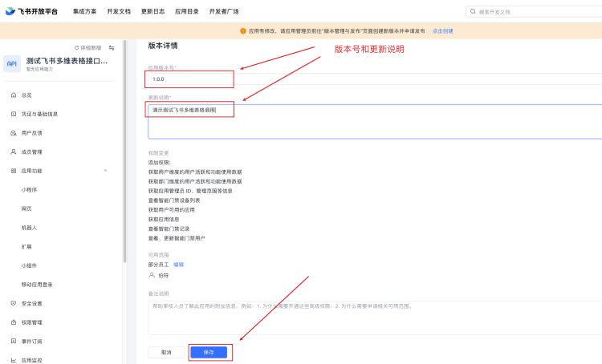Click the 安全设置 shield icon

coord(14,303)
